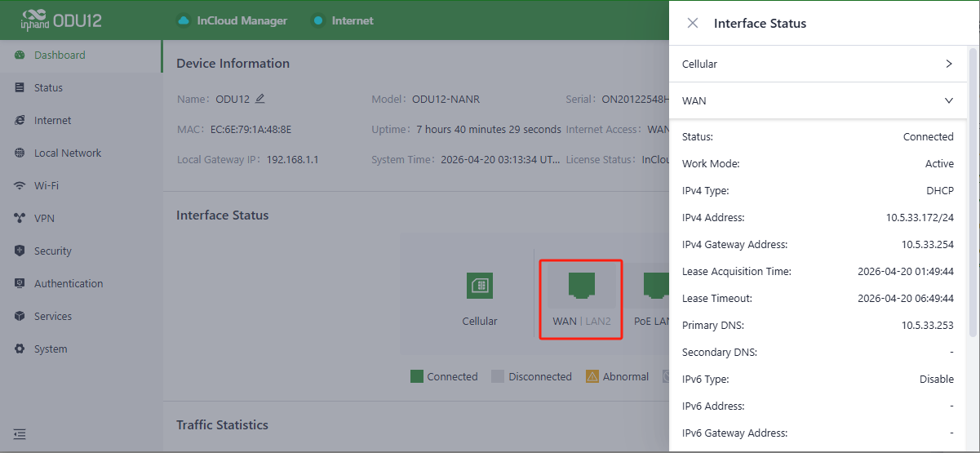Click the PoE LAN port icon
The height and width of the screenshot is (453, 980).
[x=657, y=286]
